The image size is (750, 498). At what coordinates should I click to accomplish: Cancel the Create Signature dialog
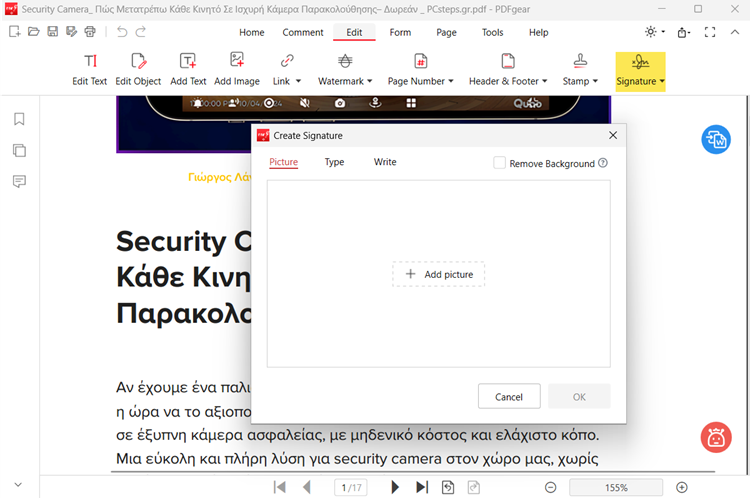(x=509, y=396)
